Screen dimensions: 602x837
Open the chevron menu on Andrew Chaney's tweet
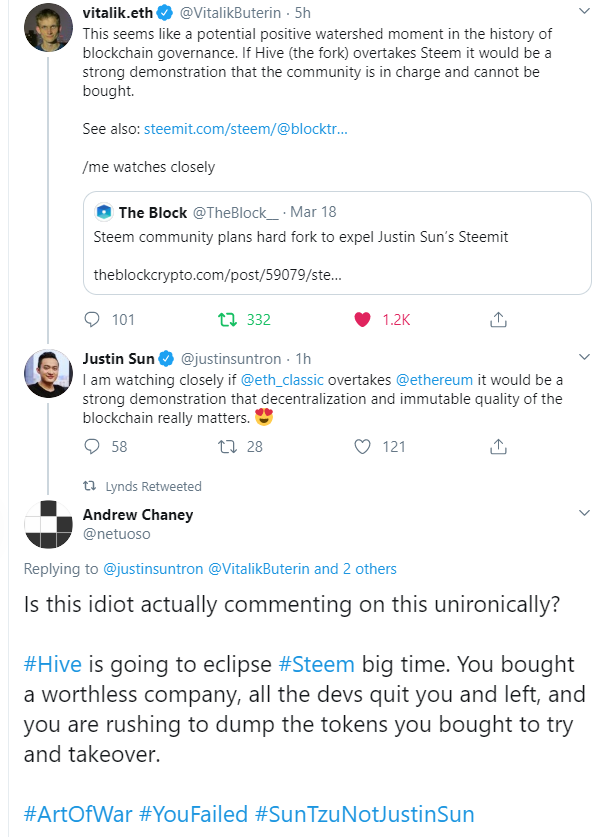(x=584, y=513)
